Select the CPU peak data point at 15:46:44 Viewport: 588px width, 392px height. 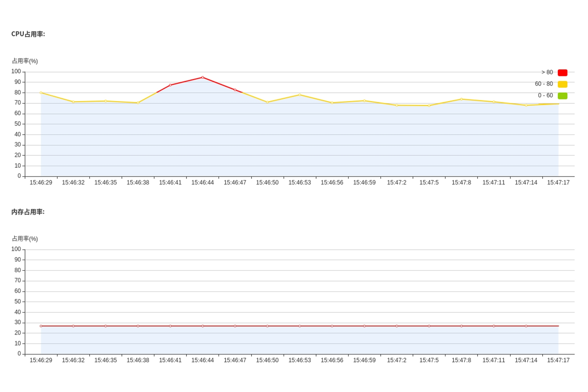[x=203, y=77]
